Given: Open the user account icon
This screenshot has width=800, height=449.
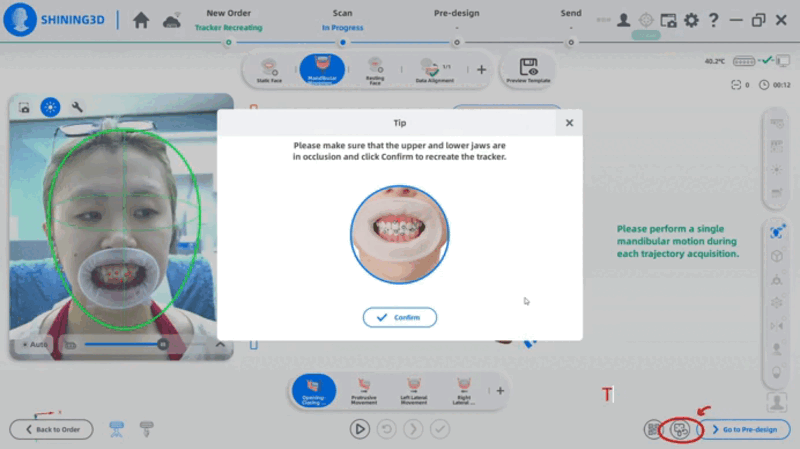Looking at the screenshot, I should coord(623,20).
